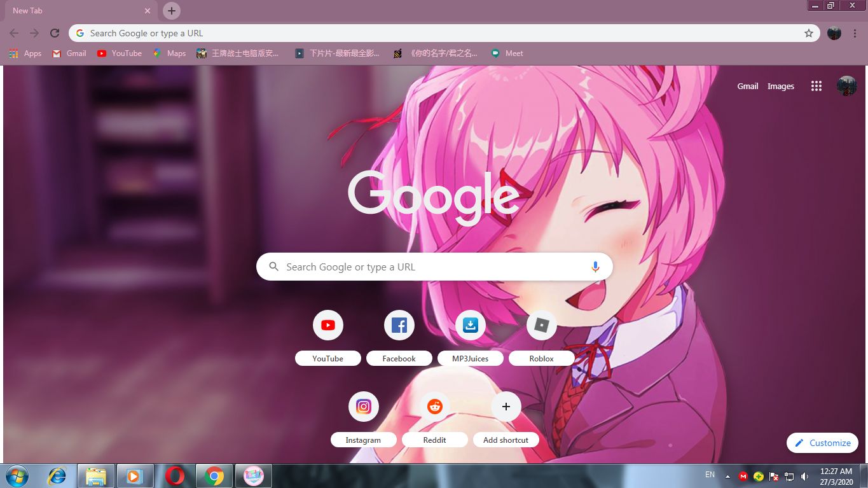Click the Customize button
Screen dimensions: 868x488
click(x=822, y=443)
